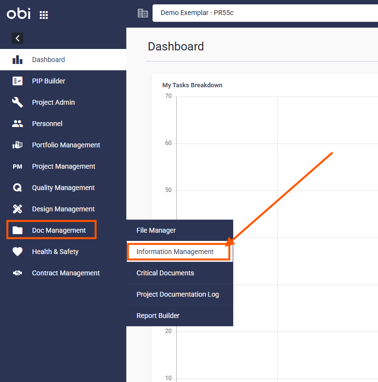
Task: Click the Dashboard page heading
Action: [176, 46]
